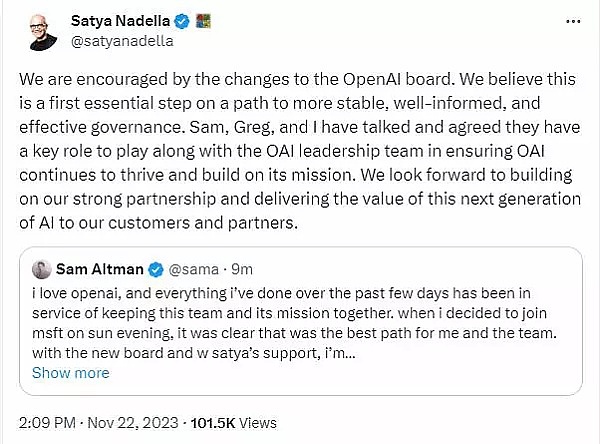Open the Sam Altman name in quoted tweet

tap(102, 269)
